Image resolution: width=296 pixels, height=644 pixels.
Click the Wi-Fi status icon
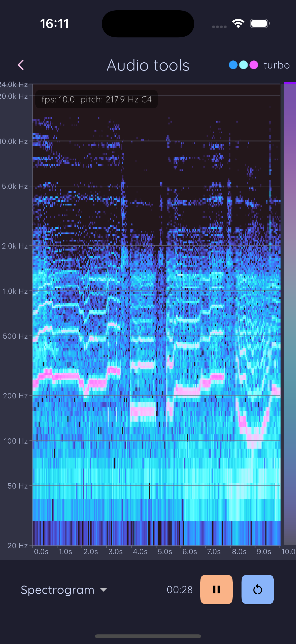pos(238,24)
